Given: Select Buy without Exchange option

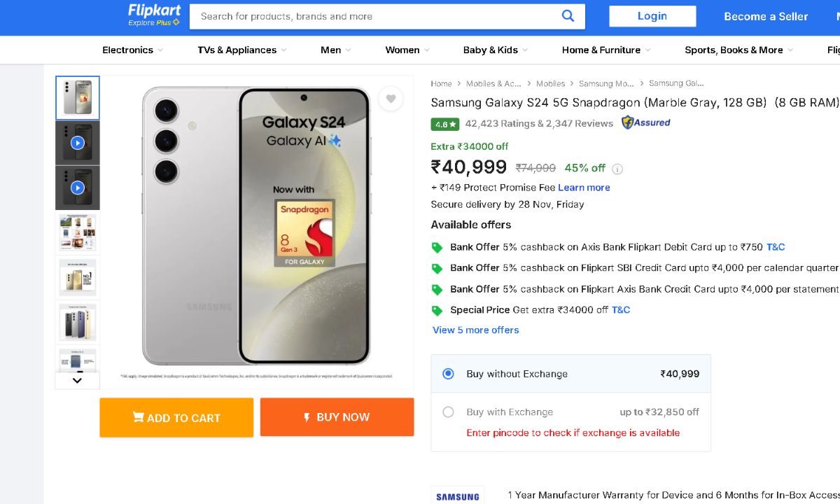Looking at the screenshot, I should 449,374.
